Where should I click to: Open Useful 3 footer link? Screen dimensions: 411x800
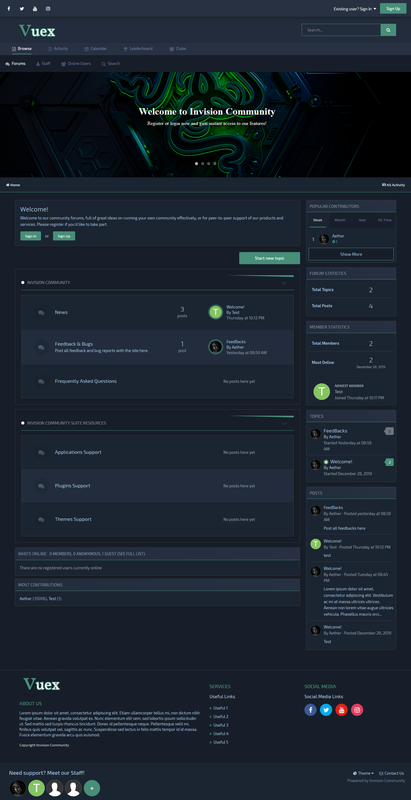(220, 725)
